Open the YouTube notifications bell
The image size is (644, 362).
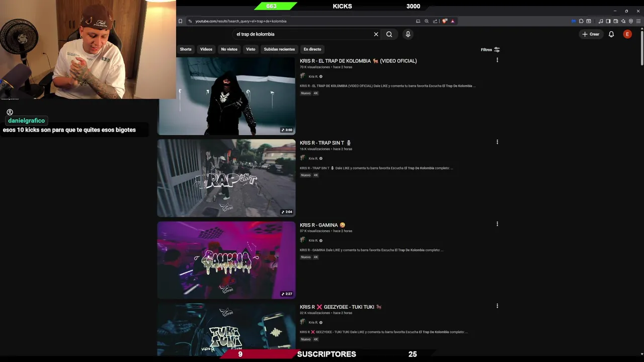[611, 34]
